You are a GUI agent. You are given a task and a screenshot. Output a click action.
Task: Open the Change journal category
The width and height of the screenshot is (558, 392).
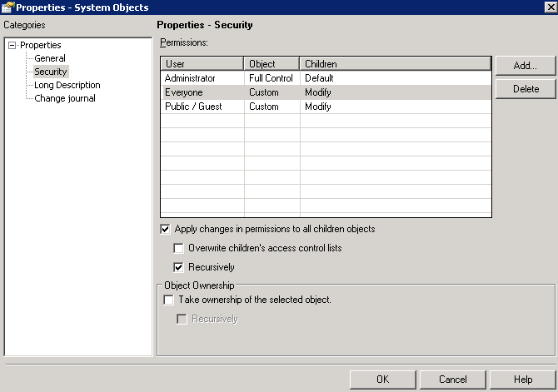64,98
